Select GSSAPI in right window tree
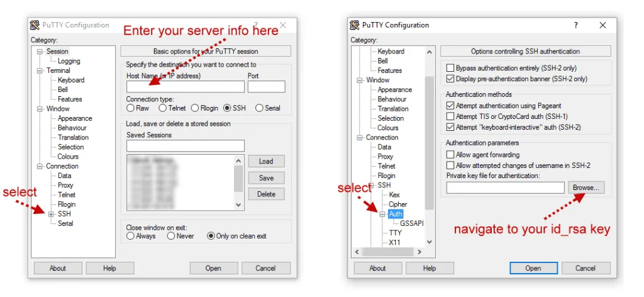 click(411, 223)
